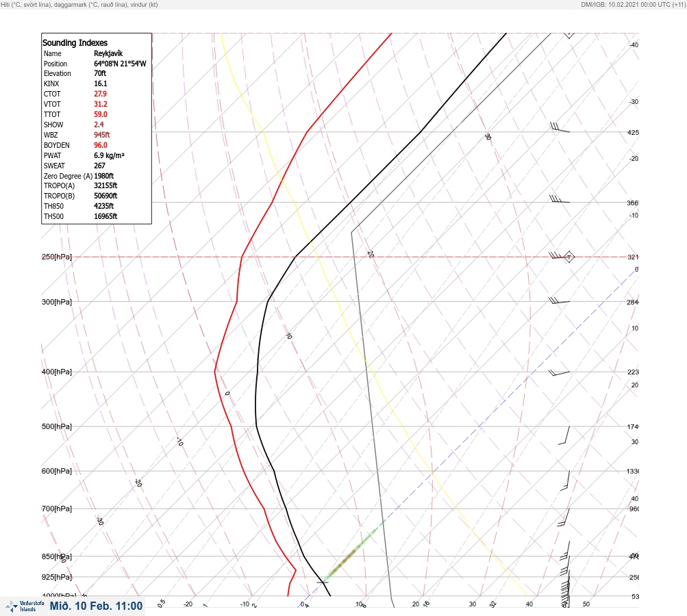Click the TTOT value 59.0
Screen dimensions: 687x616
click(100, 114)
